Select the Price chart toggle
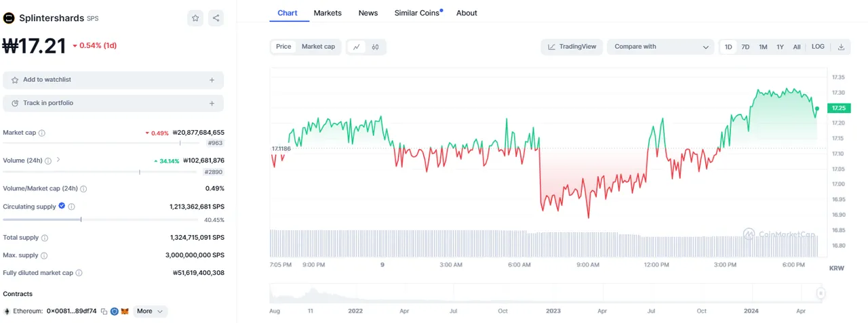 click(283, 47)
